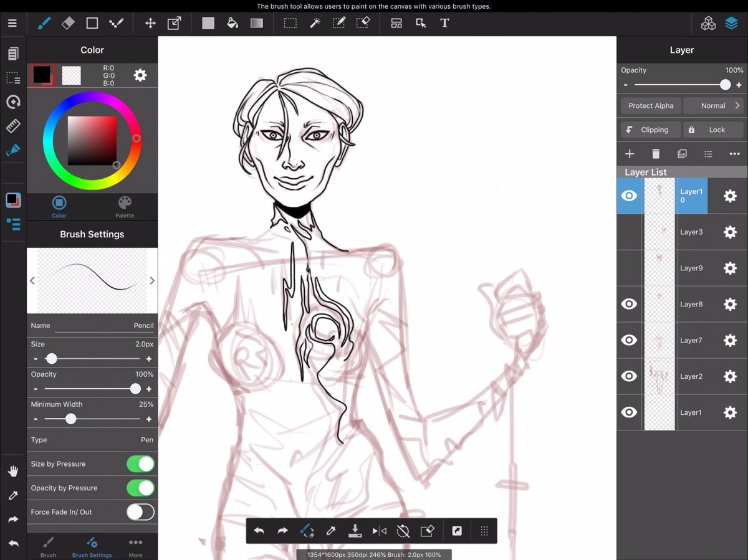
Task: Select the Shape rectangle tool
Action: 92,24
